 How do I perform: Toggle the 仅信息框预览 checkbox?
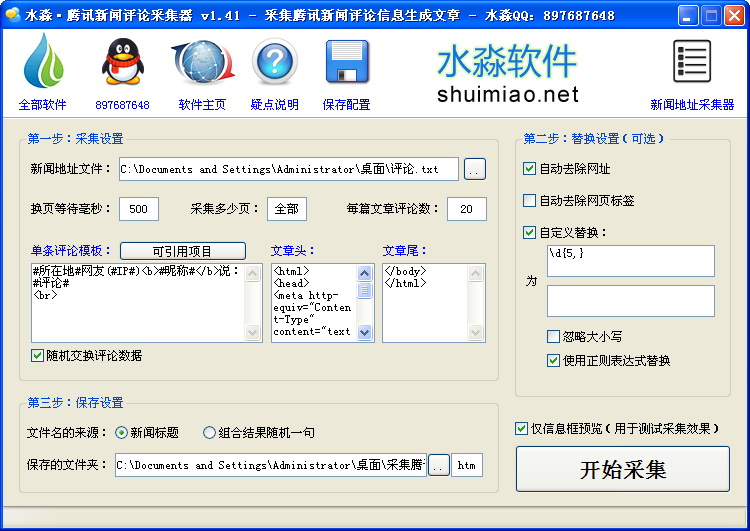tap(521, 428)
